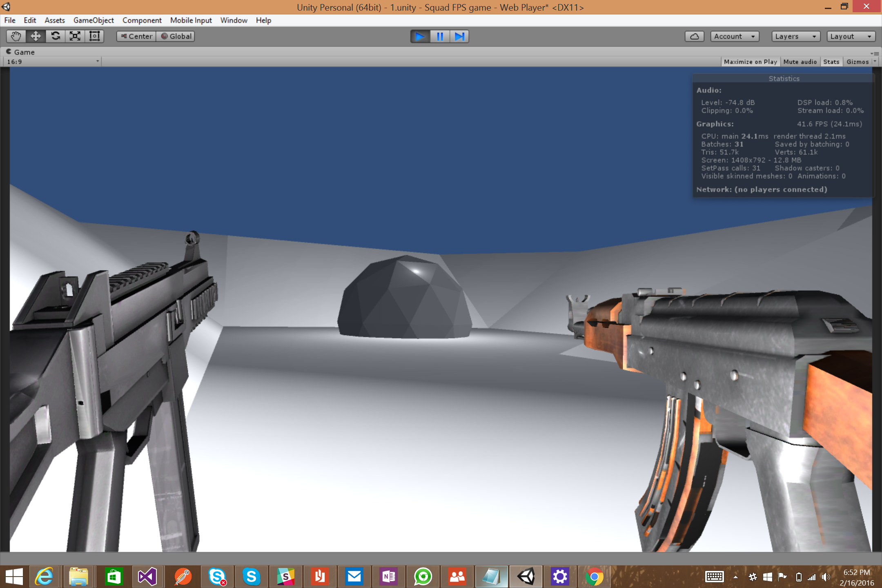
Task: Open File Explorer from taskbar
Action: coord(78,577)
